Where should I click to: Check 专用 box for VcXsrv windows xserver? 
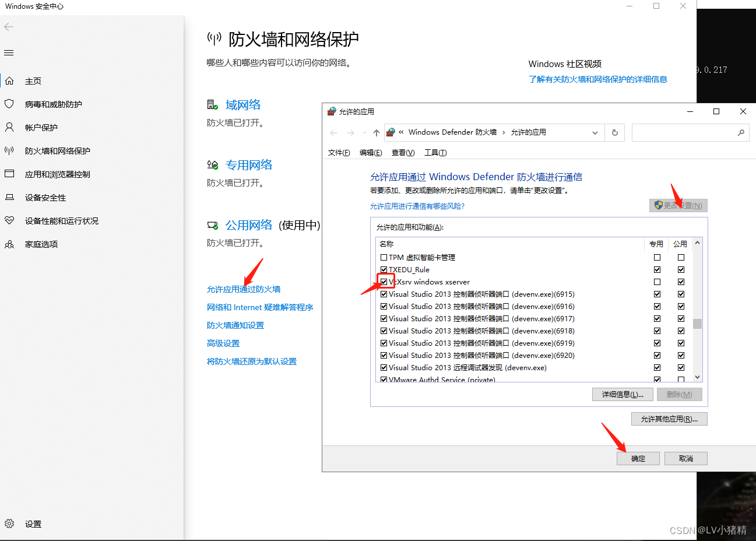pos(657,282)
